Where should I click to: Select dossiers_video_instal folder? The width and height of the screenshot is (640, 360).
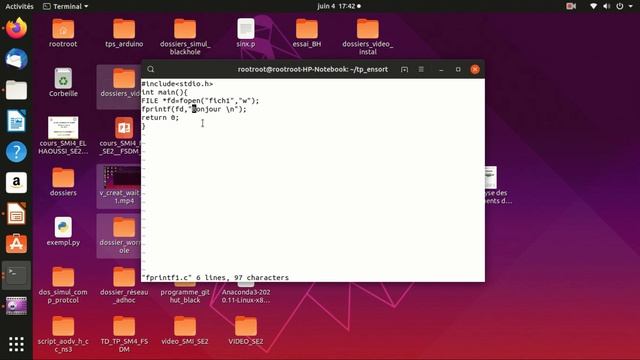[368, 37]
